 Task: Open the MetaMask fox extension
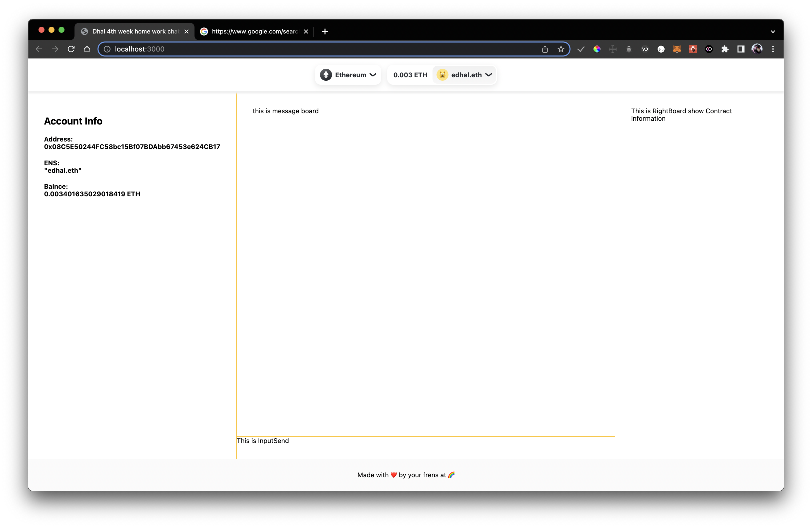pos(677,49)
